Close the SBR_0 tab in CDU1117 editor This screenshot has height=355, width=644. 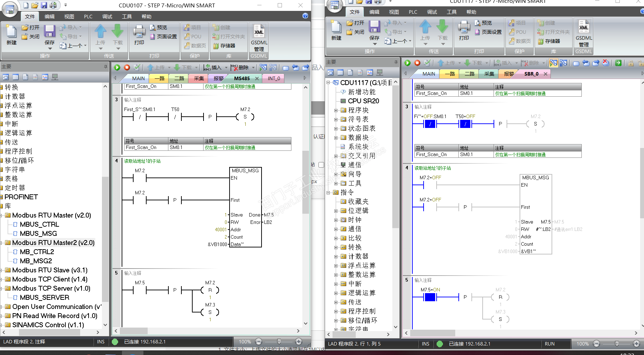point(546,74)
